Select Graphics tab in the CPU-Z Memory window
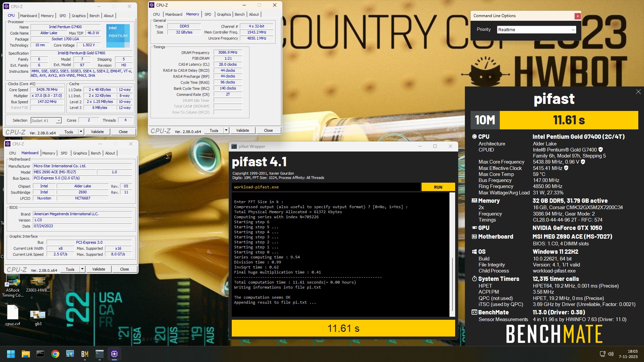 pos(224,14)
